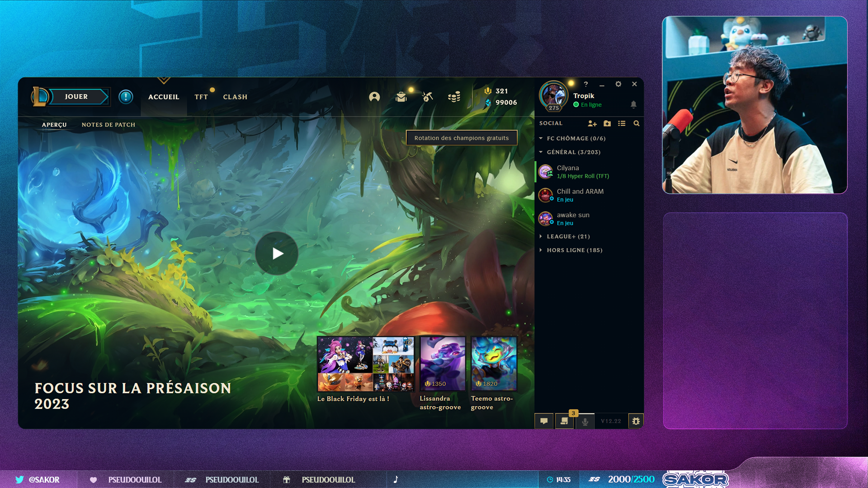Click the level 275 badge
The height and width of the screenshot is (488, 868).
click(x=554, y=108)
